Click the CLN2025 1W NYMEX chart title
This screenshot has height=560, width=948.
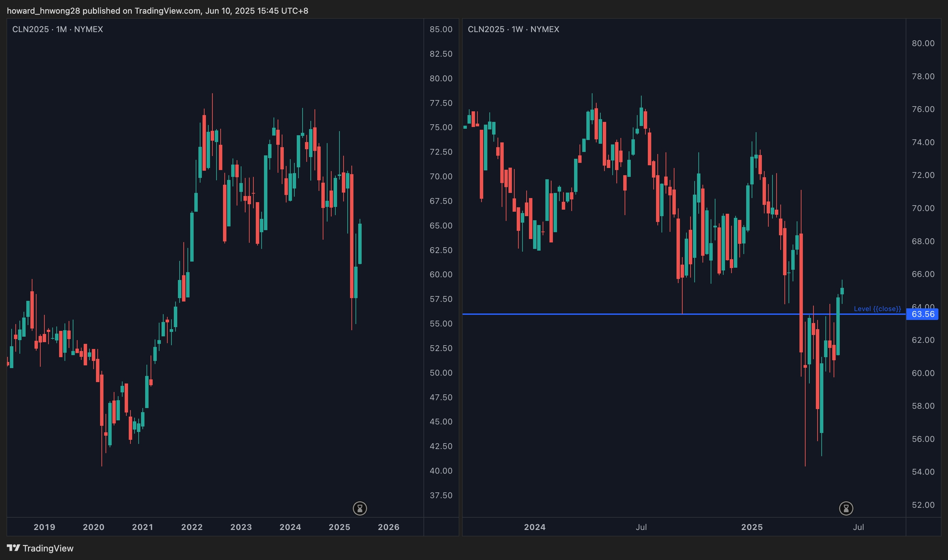(513, 29)
